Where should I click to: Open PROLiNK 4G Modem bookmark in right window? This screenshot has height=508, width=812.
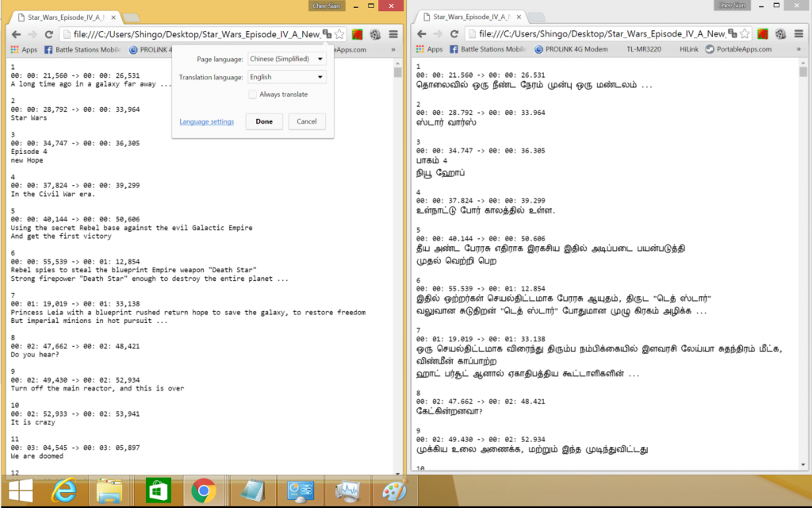pyautogui.click(x=571, y=49)
